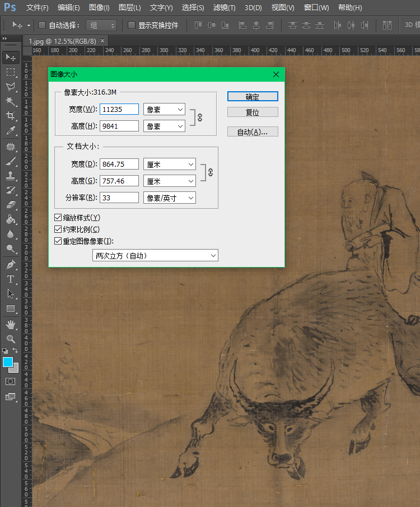Click Auto-Align Layers icon
The height and width of the screenshot is (507, 420).
coord(388,25)
